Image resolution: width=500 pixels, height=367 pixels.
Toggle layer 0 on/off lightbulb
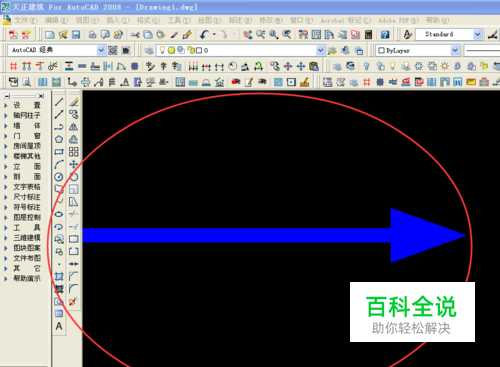(x=162, y=50)
